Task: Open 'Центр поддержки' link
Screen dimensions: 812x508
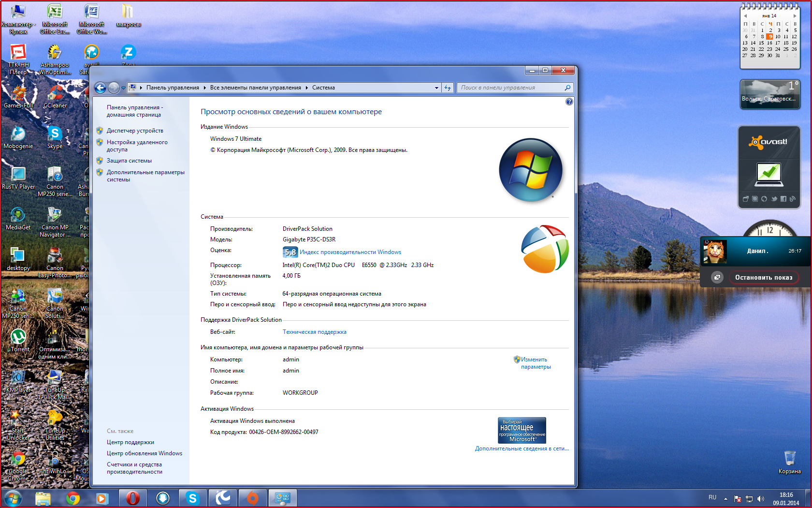Action: pos(130,442)
